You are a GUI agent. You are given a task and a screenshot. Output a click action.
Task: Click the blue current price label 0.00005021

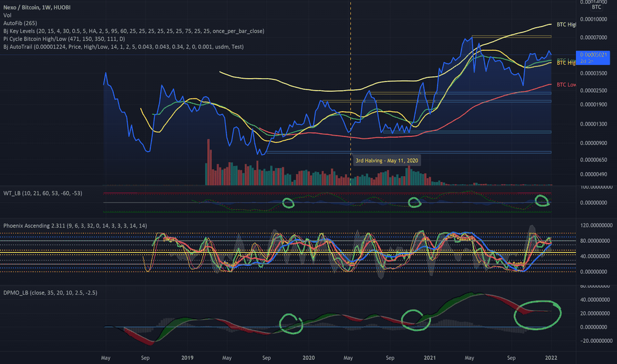click(593, 58)
